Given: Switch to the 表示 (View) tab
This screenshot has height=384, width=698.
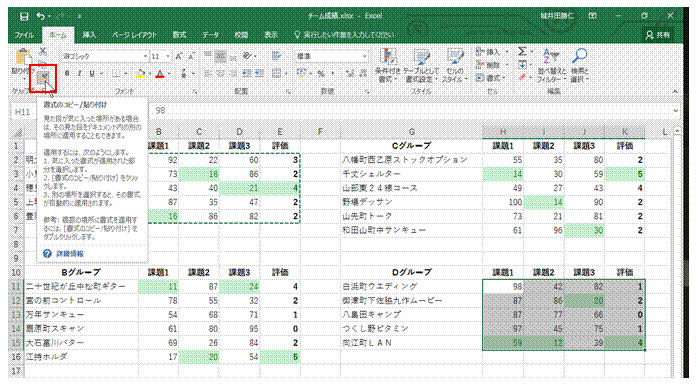Looking at the screenshot, I should pos(271,35).
